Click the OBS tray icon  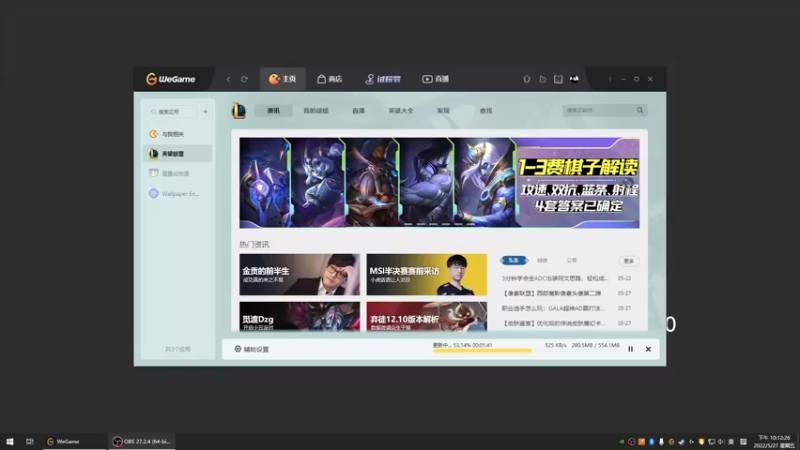point(632,442)
